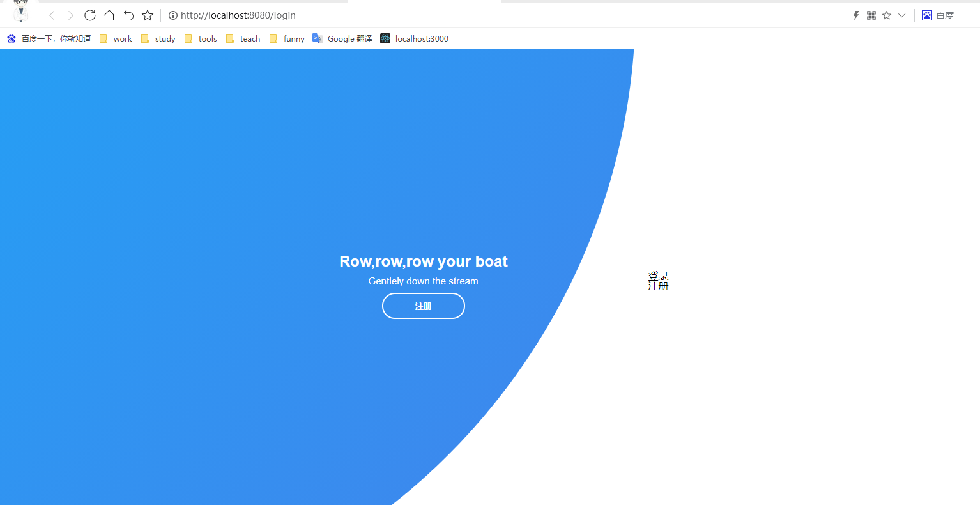Reload the page with refresh icon
The image size is (980, 505).
(x=90, y=15)
